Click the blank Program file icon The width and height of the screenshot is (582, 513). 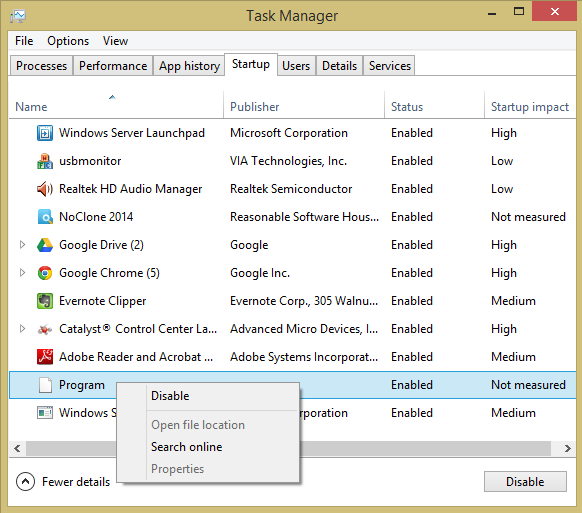coord(45,385)
